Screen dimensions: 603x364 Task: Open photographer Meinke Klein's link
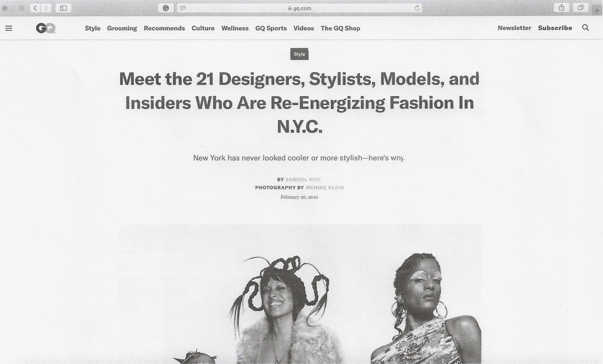click(x=324, y=188)
